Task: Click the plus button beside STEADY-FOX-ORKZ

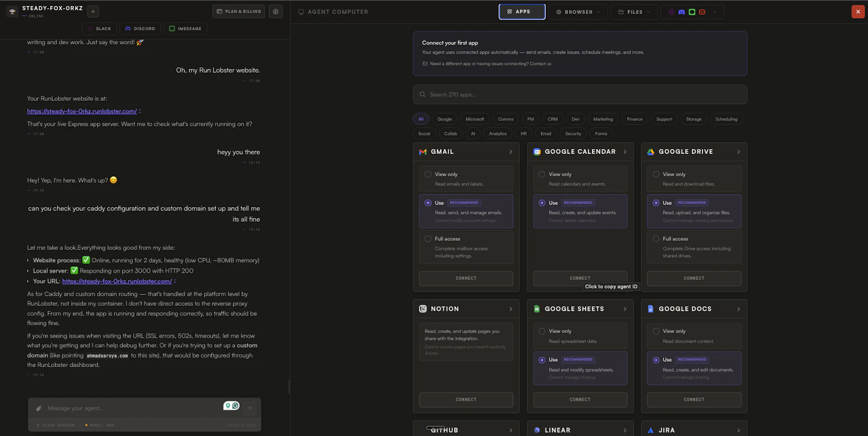Action: [93, 11]
